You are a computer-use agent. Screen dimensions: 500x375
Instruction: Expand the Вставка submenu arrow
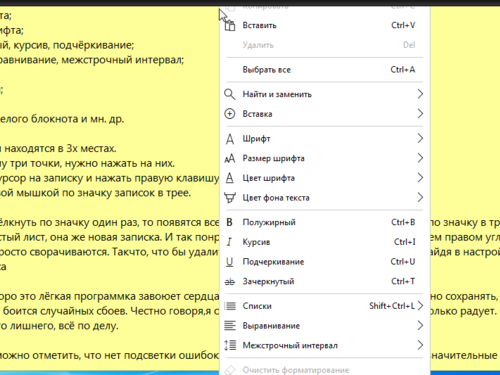420,114
